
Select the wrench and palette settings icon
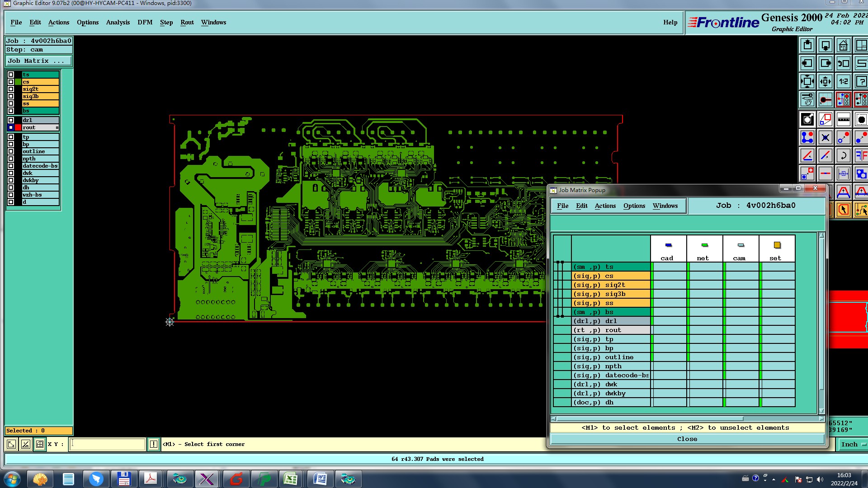[807, 99]
